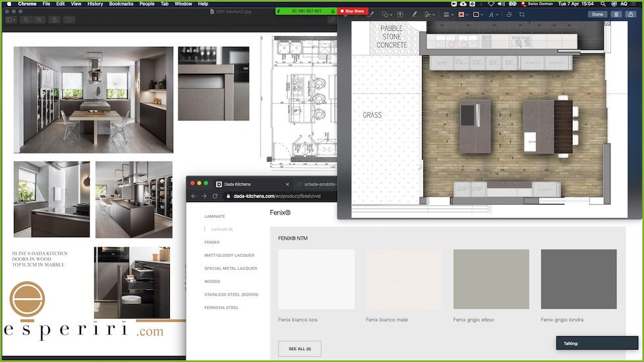The width and height of the screenshot is (644, 362).
Task: Switch to the Dada Kitchens tab
Action: (237, 184)
